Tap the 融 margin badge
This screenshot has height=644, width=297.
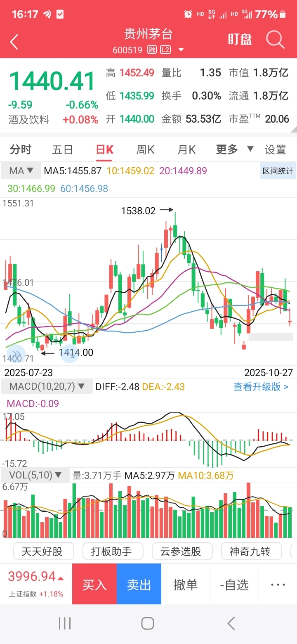coord(153,50)
